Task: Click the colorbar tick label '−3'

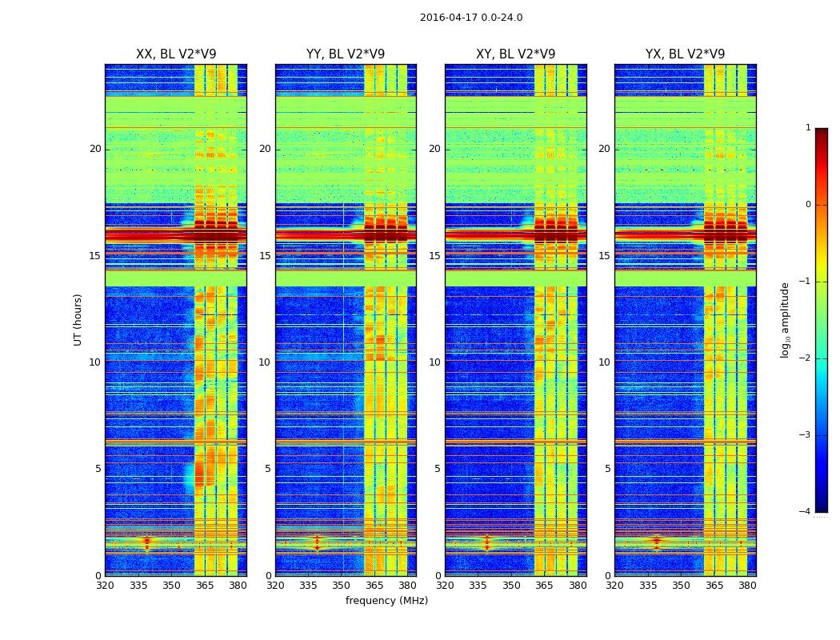Action: [804, 434]
